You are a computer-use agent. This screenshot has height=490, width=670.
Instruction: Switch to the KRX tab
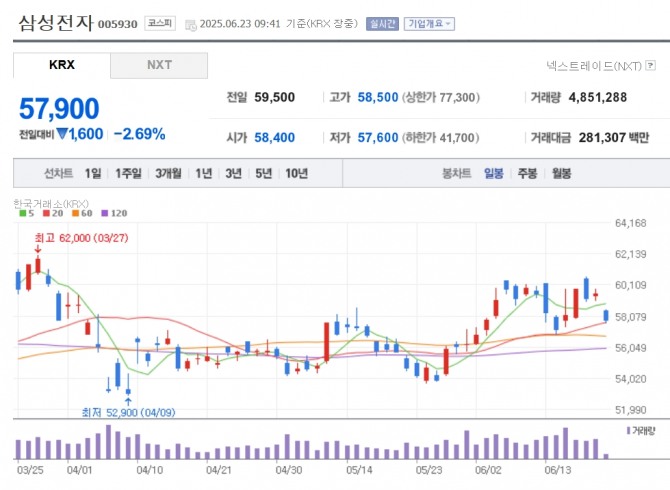coord(62,65)
